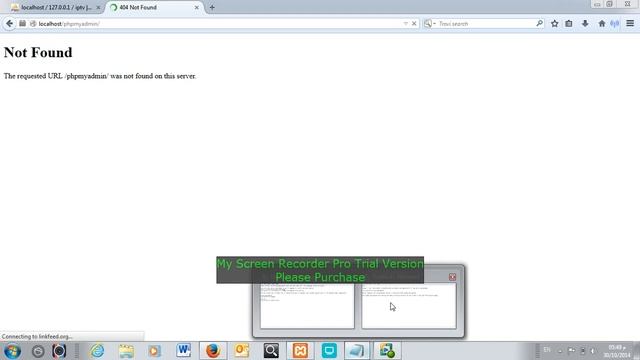Open the screen recorder taskbar icon
Image resolution: width=640 pixels, height=360 pixels.
click(x=387, y=351)
